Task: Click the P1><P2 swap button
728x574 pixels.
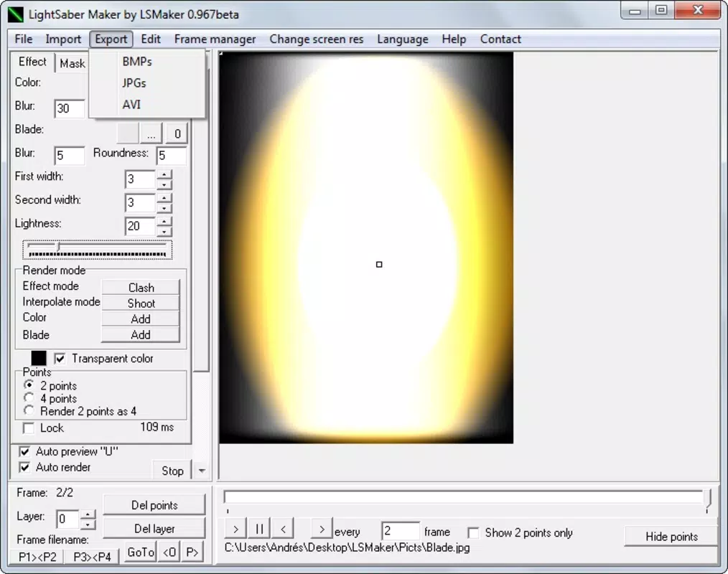Action: [37, 557]
